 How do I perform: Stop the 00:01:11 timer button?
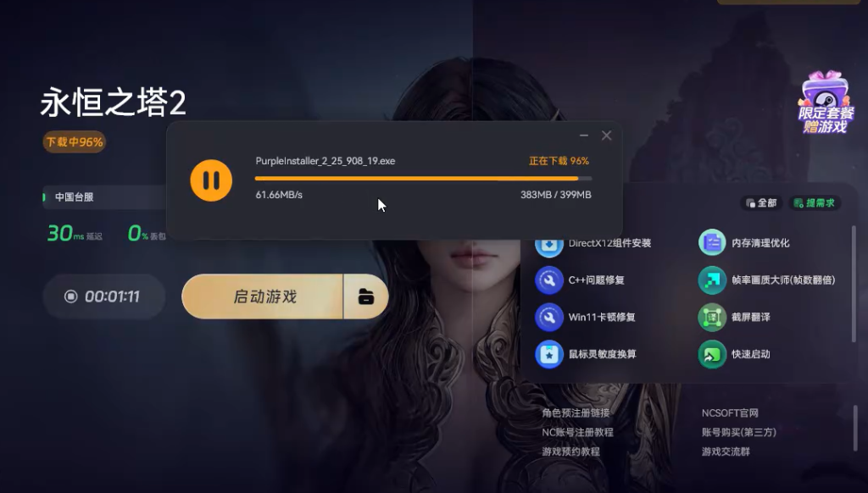(x=104, y=296)
